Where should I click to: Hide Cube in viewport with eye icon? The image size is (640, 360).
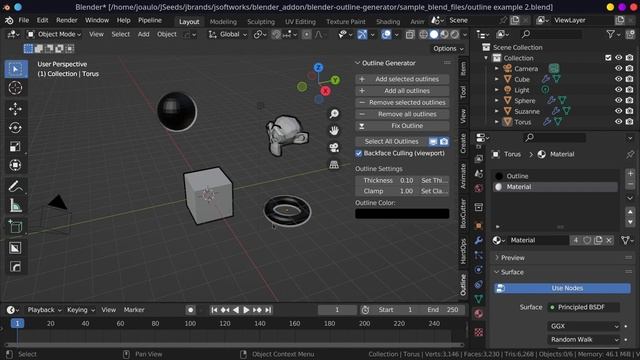619,79
